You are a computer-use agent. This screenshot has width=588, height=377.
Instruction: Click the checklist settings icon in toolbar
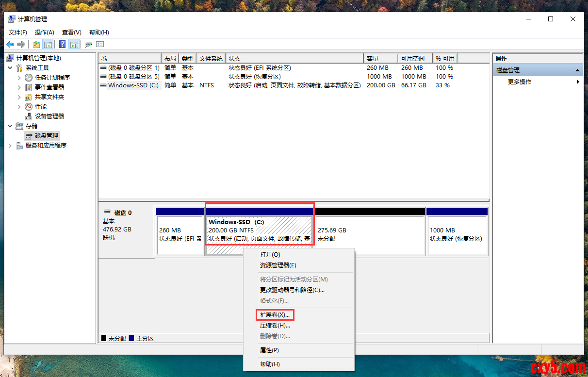click(x=100, y=45)
